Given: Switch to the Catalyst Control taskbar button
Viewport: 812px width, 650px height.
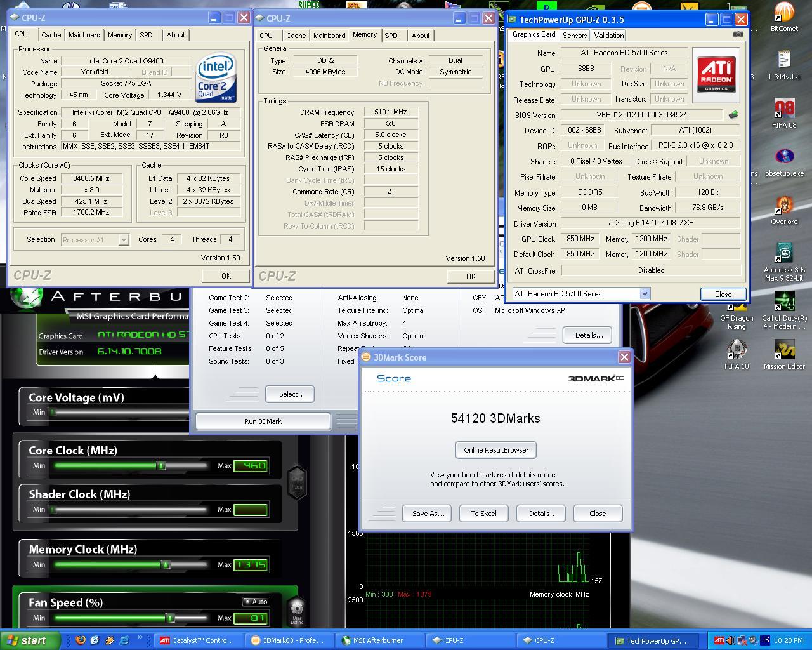Looking at the screenshot, I should [197, 640].
